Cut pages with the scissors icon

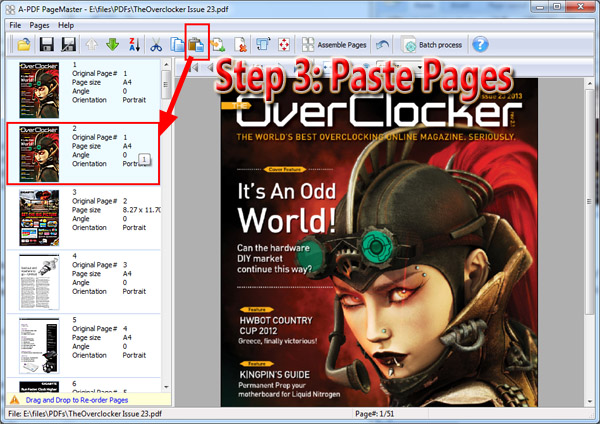pyautogui.click(x=156, y=45)
